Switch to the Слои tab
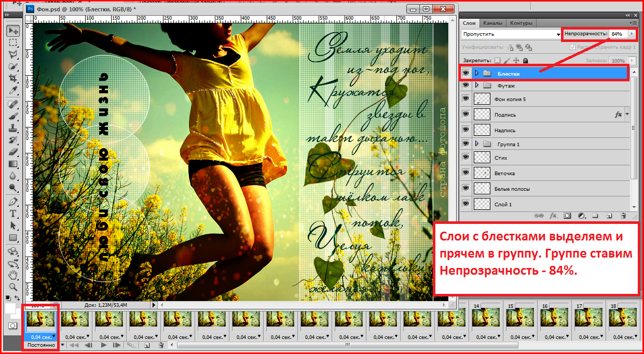Image resolution: width=644 pixels, height=354 pixels. pos(469,23)
